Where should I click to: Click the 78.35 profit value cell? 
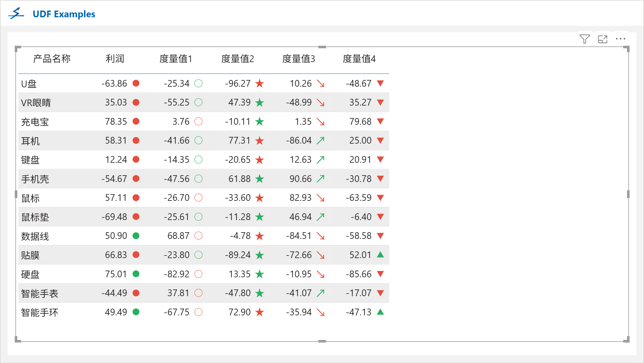point(116,122)
